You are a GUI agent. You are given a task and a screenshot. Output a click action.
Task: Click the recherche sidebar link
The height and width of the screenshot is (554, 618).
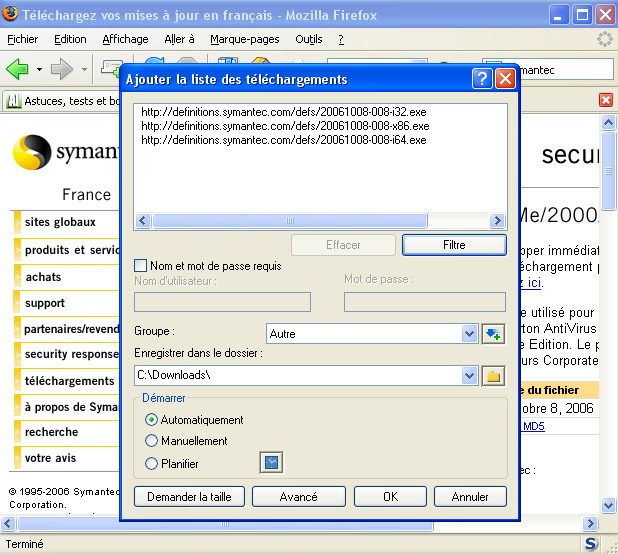(x=51, y=432)
